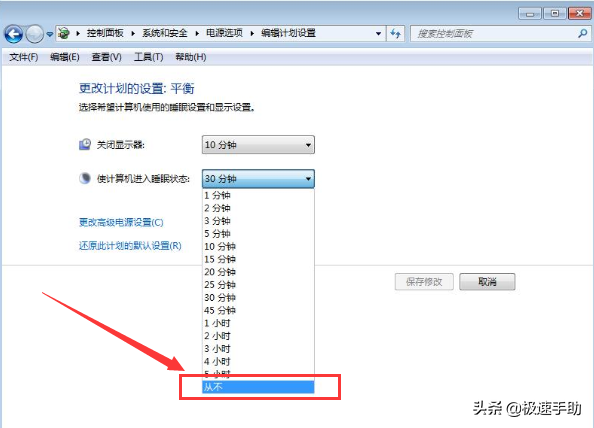Close the Control Panel window

pyautogui.click(x=580, y=14)
